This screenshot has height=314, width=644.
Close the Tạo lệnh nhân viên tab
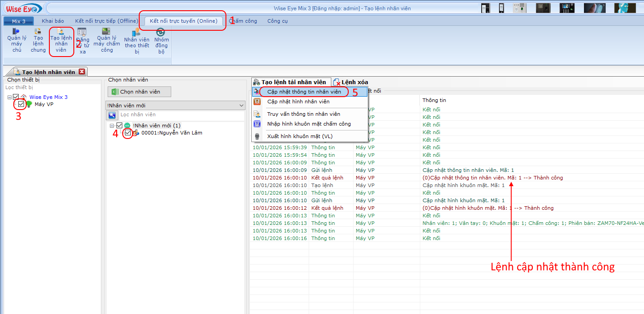[82, 71]
